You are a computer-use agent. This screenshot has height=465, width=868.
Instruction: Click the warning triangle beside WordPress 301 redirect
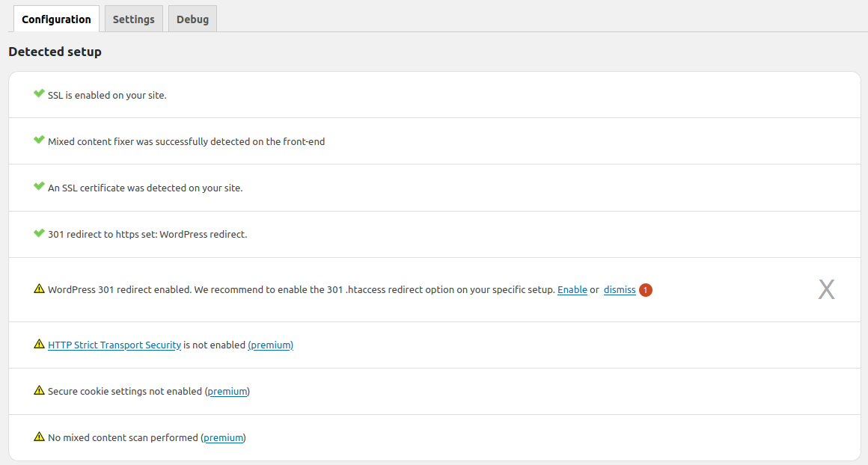[x=40, y=288]
